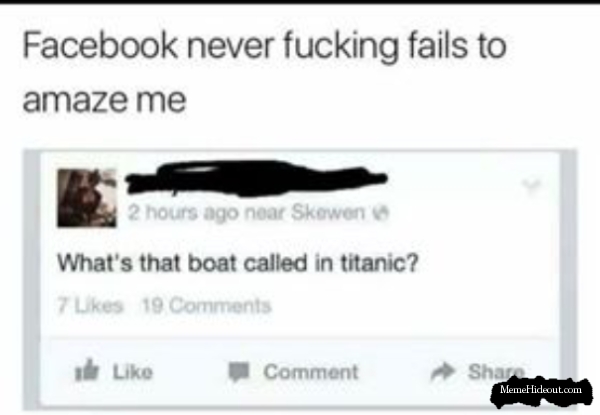
Task: Click the Skewen location link
Action: (328, 212)
